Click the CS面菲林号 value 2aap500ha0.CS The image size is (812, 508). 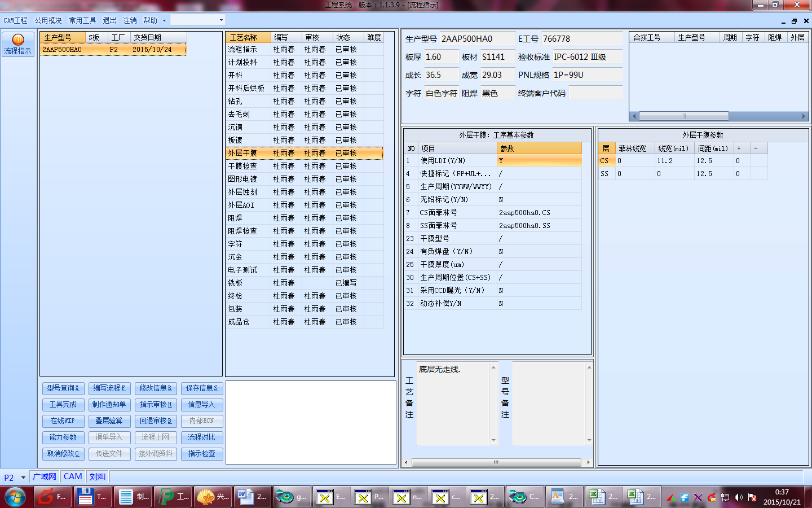pyautogui.click(x=539, y=213)
